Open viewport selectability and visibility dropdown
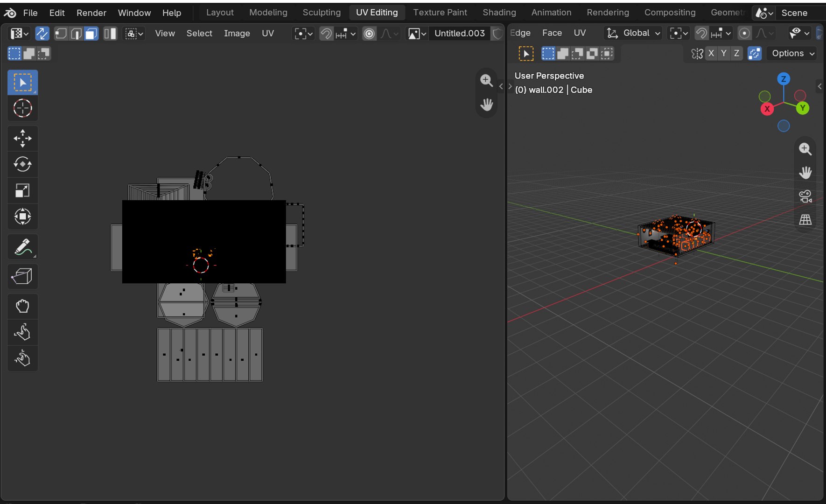Viewport: 826px width, 504px height. (799, 33)
